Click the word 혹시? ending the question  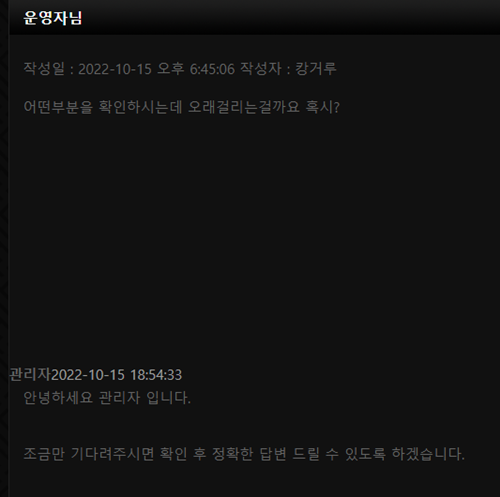pyautogui.click(x=323, y=107)
